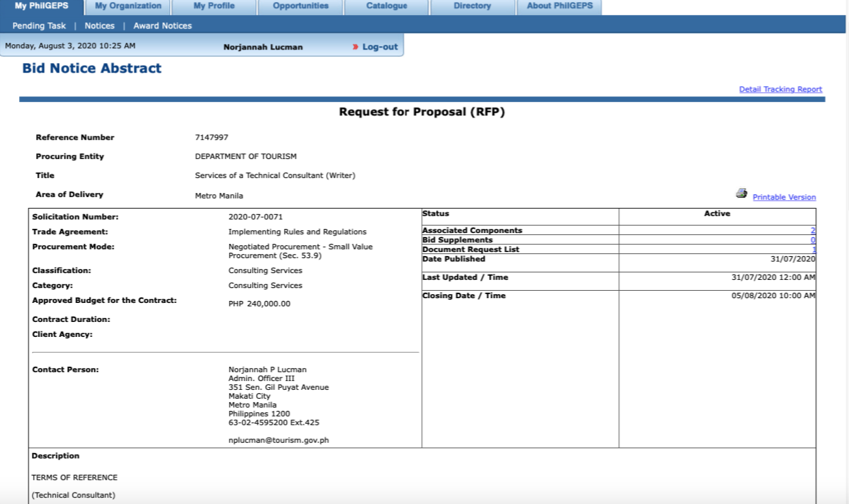Click the email nplucman@tourism.gov.ph

(x=278, y=440)
